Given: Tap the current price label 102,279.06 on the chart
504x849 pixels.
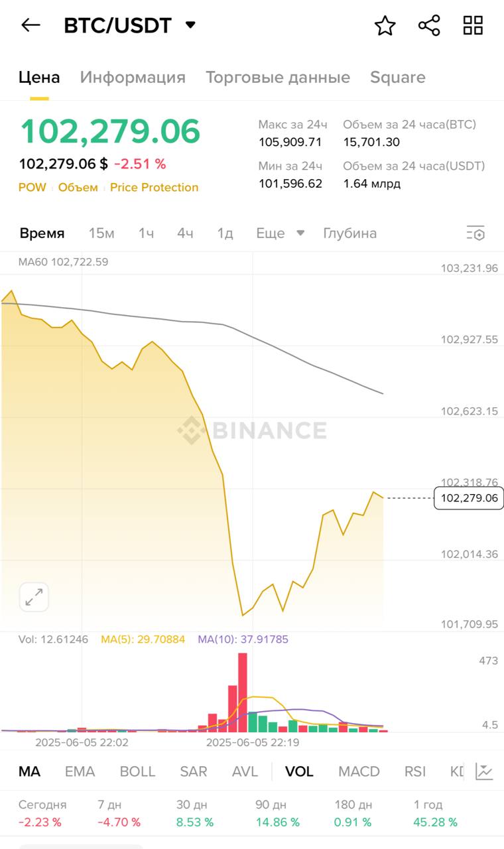Looking at the screenshot, I should [468, 498].
